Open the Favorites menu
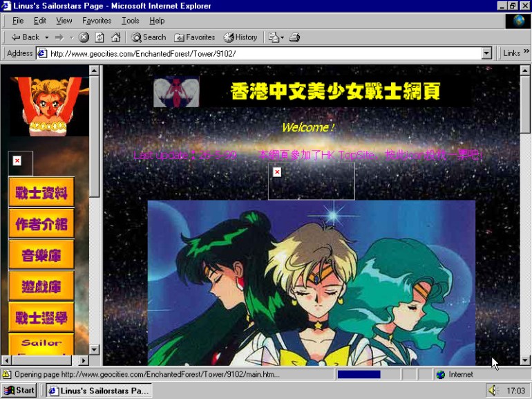 click(x=97, y=21)
